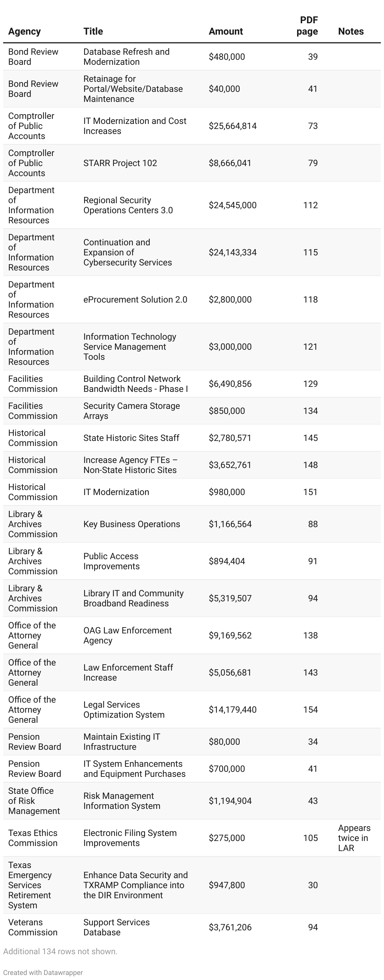Click the "Appears twice in LAR" note
Screen dimensions: 384x980
click(354, 838)
